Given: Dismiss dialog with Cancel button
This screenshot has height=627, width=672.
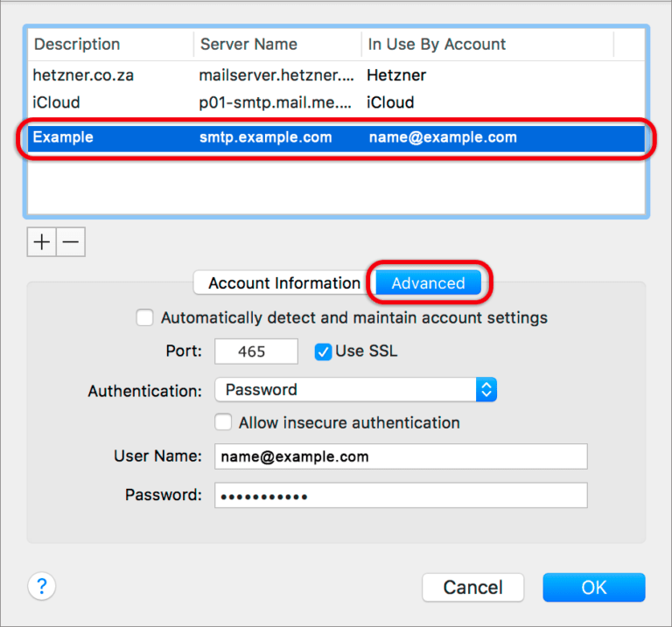Looking at the screenshot, I should [472, 587].
